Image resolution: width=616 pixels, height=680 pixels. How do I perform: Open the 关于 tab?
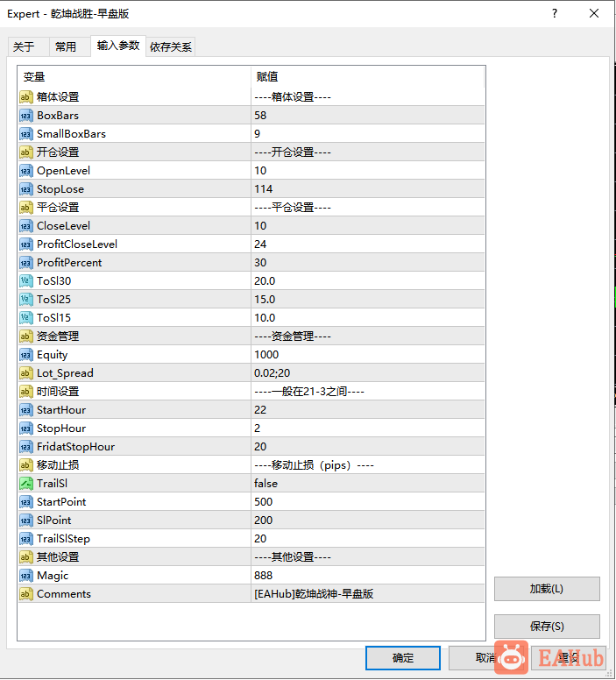point(29,46)
